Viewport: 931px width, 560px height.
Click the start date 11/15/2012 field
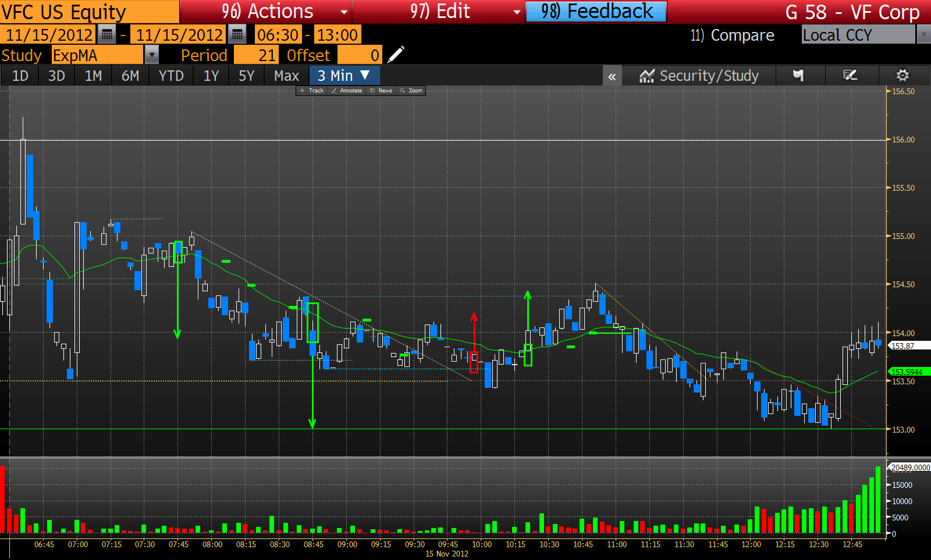coord(49,35)
